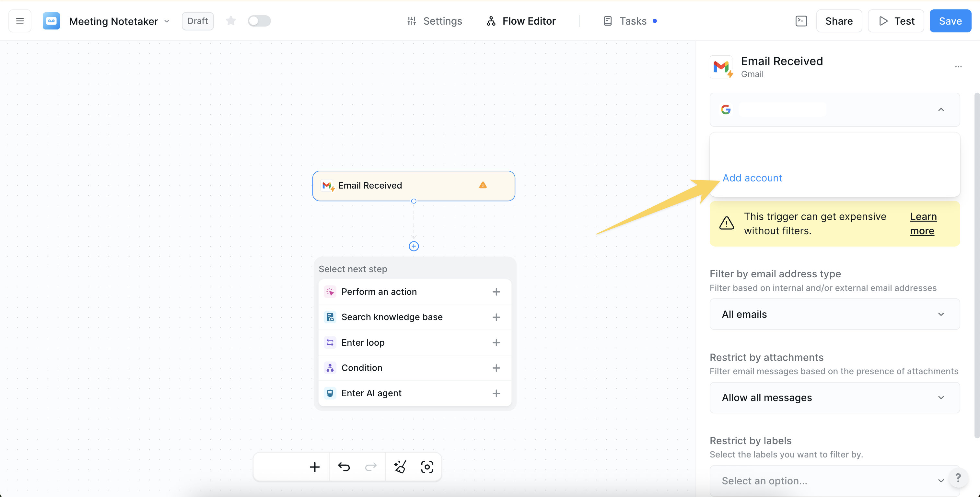Open the add node tool on the canvas toolbar

point(315,467)
